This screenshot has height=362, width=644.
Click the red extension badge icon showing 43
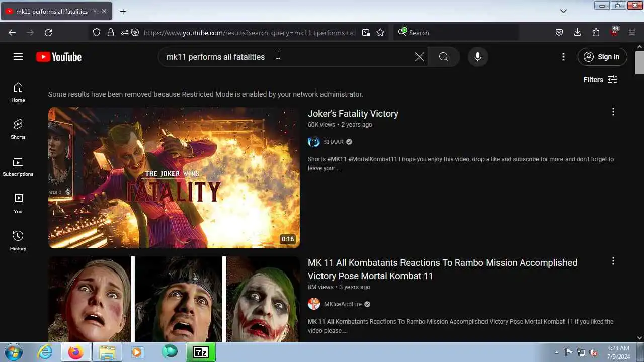tap(614, 32)
